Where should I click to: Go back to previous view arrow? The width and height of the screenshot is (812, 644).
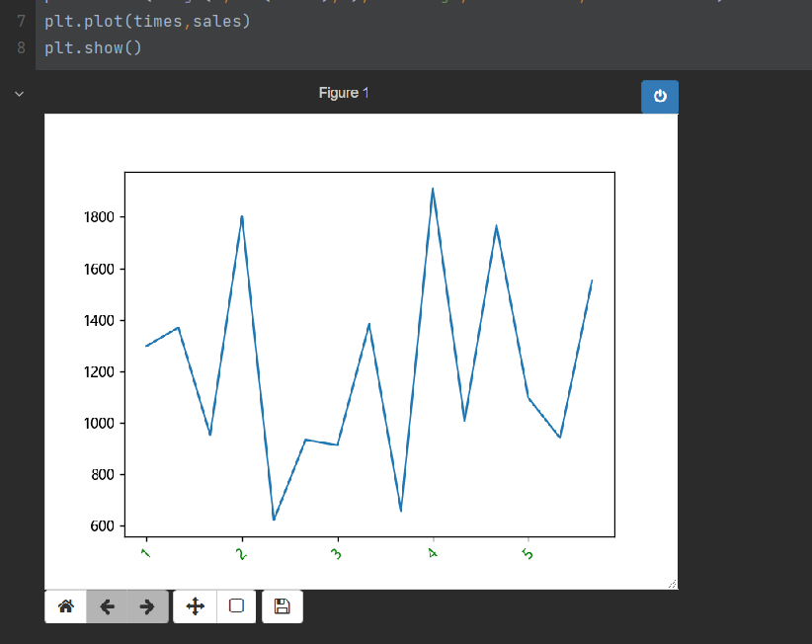[107, 606]
